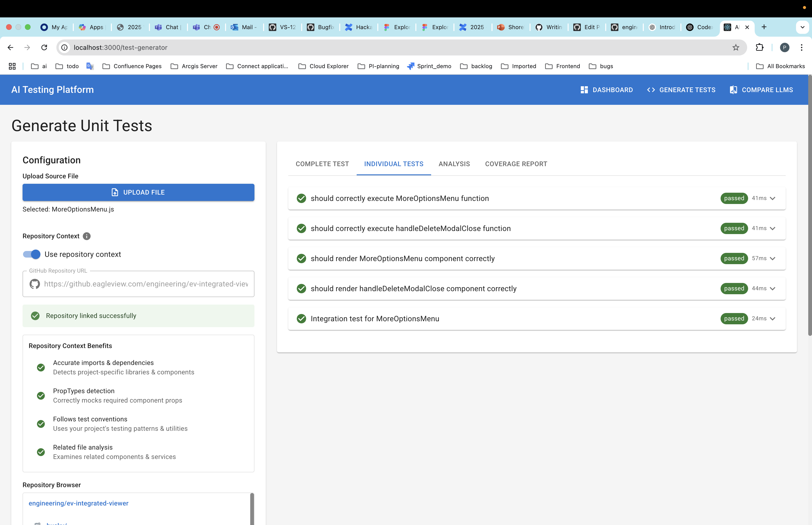Click the Dashboard grid icon
The height and width of the screenshot is (525, 812).
coord(584,90)
